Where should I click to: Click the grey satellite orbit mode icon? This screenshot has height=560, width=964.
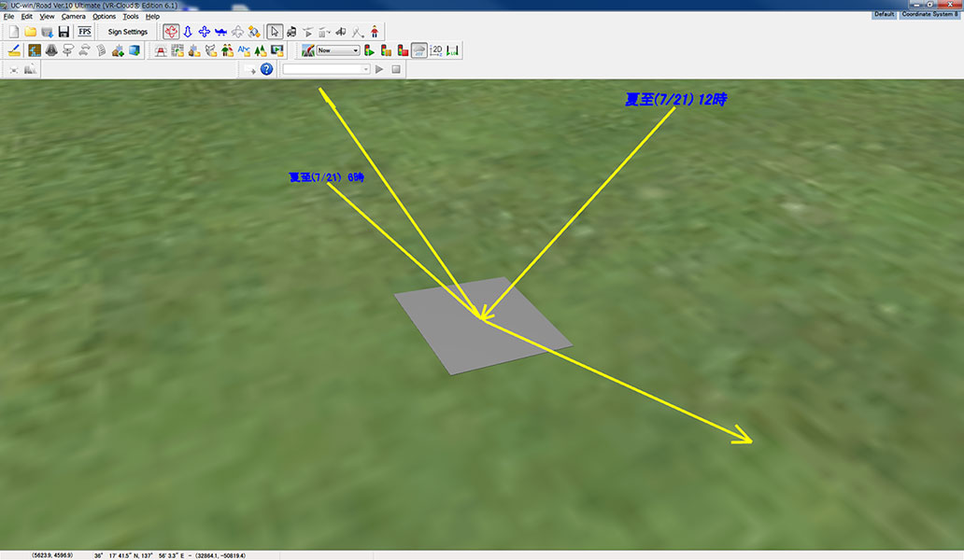237,32
